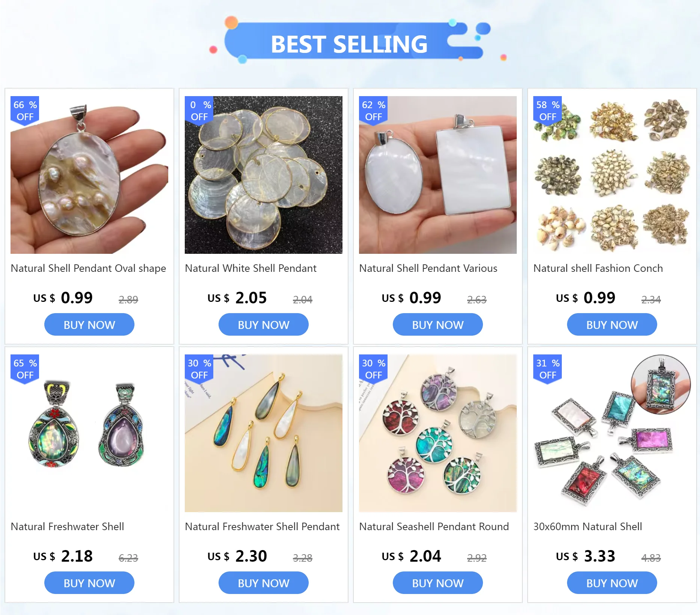Open the teardrop shell pendants image

[x=264, y=433]
